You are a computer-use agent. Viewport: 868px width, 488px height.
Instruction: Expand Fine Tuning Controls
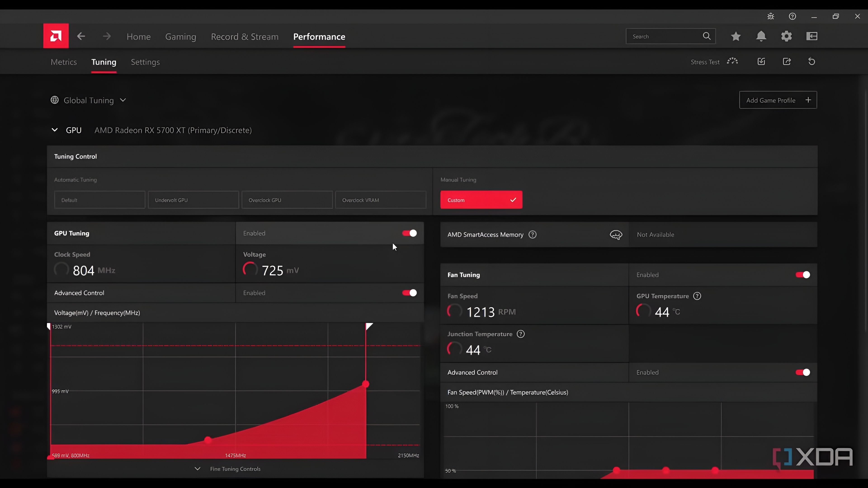pos(228,469)
